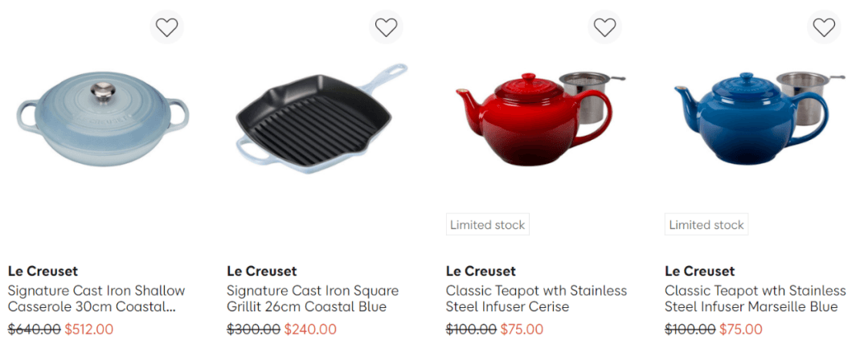This screenshot has height=345, width=868.
Task: Click Signature Cast Iron Shallow Casserole title
Action: pos(96,298)
